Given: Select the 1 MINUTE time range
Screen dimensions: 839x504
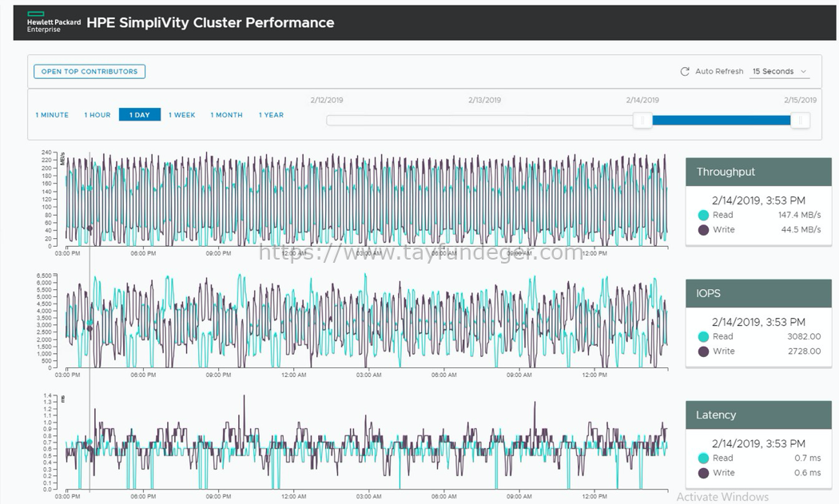Looking at the screenshot, I should [x=52, y=115].
